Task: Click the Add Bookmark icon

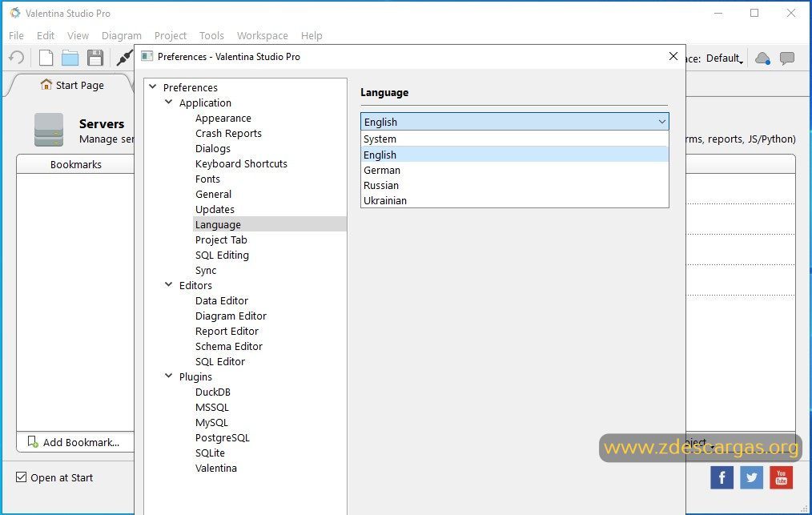Action: pos(33,441)
